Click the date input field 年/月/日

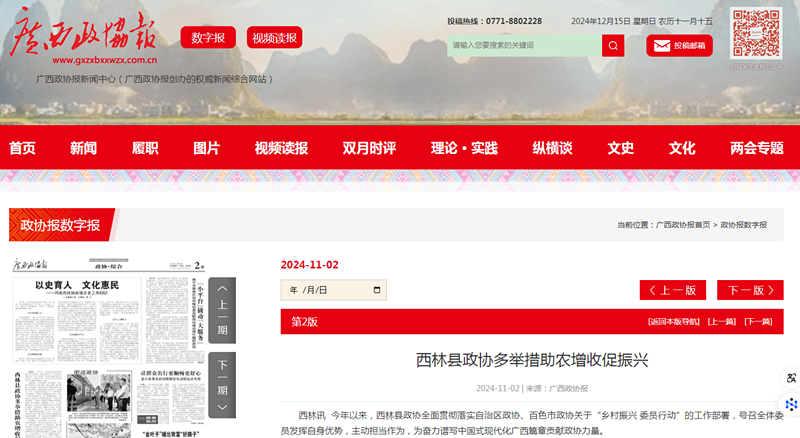(x=334, y=290)
